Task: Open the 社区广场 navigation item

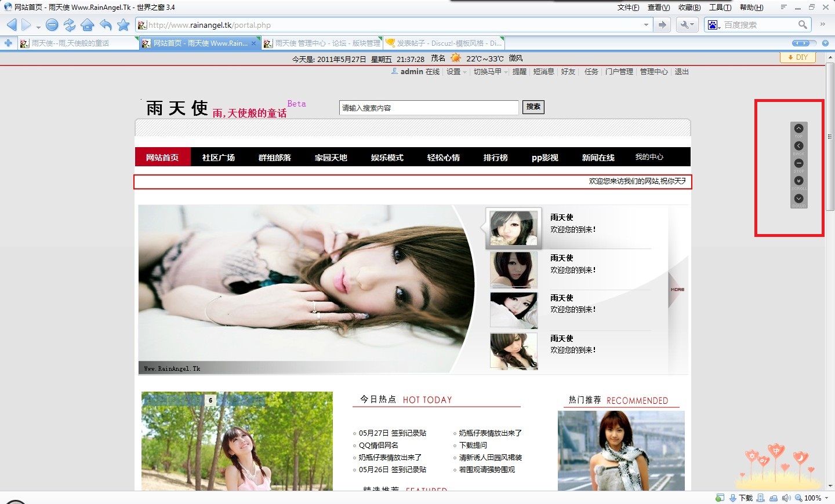Action: (219, 157)
